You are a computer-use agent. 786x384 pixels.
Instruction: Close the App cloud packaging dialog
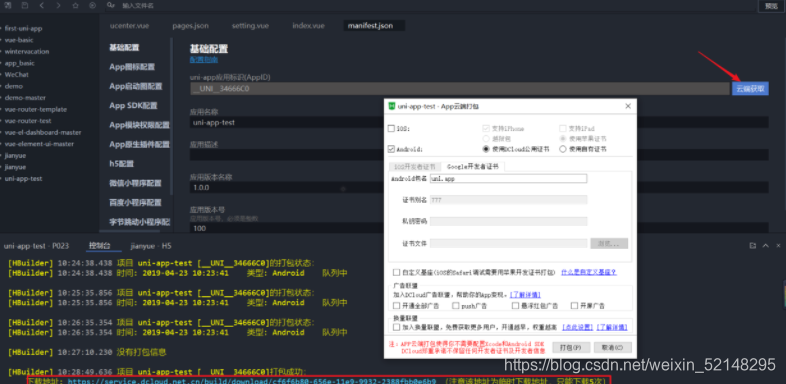click(x=628, y=106)
